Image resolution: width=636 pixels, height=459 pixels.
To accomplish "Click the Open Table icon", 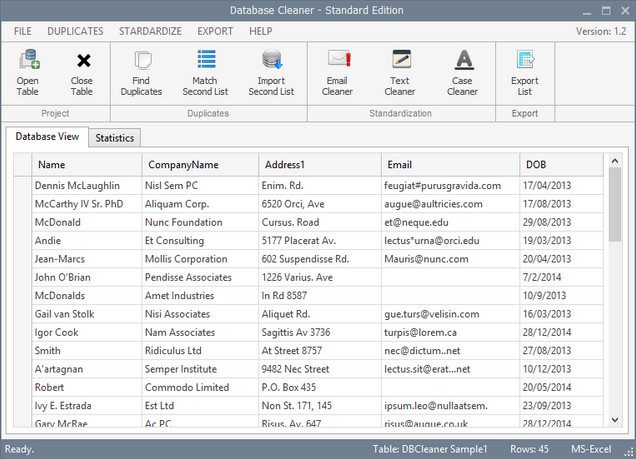I will pos(28,71).
